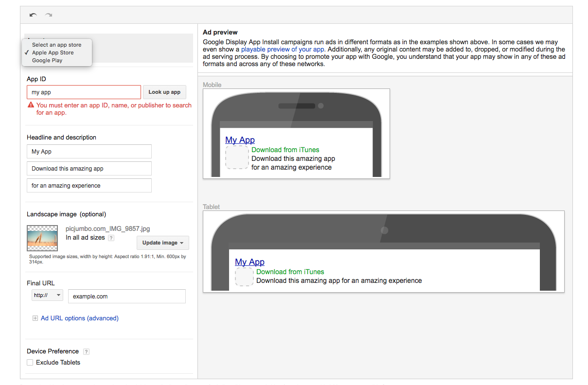Viewport: 588px width, 385px height.
Task: Click help icon beside In all ad sizes
Action: pyautogui.click(x=111, y=238)
